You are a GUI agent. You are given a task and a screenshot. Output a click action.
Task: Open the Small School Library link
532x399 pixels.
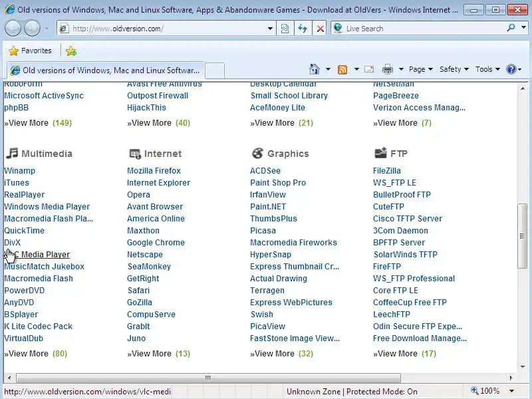[289, 96]
